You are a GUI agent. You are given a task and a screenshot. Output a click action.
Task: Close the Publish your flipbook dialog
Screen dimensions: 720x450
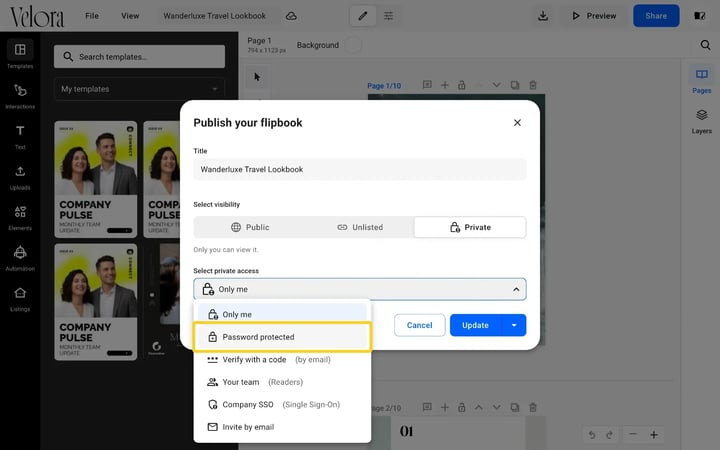tap(517, 123)
